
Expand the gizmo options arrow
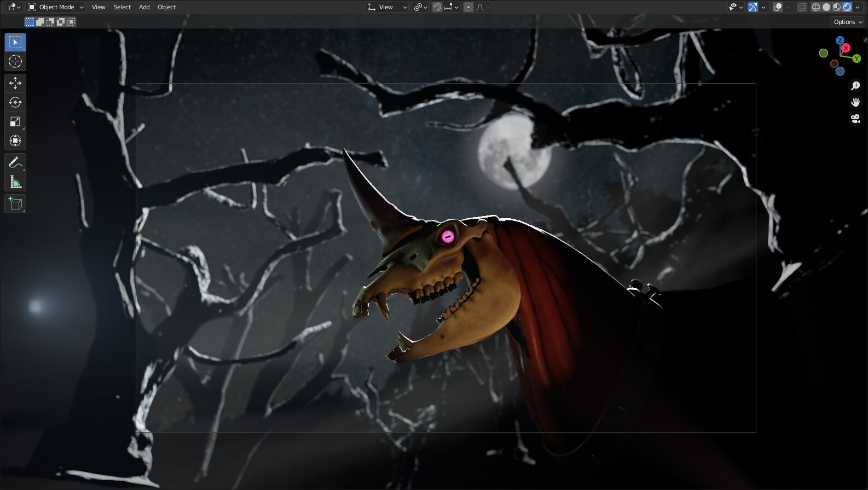(x=763, y=7)
